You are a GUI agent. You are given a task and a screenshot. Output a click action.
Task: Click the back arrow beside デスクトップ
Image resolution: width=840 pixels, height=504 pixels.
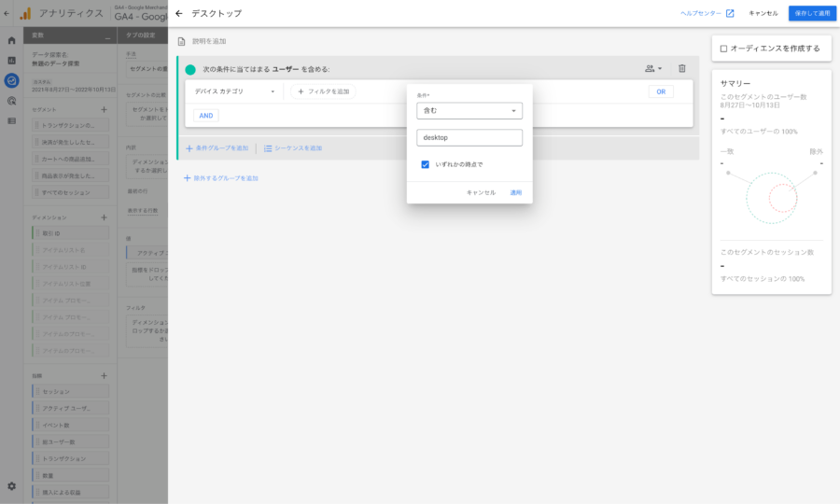pyautogui.click(x=178, y=13)
